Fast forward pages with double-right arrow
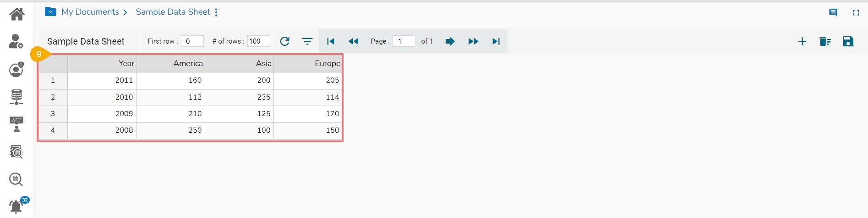This screenshot has height=218, width=868. (473, 41)
